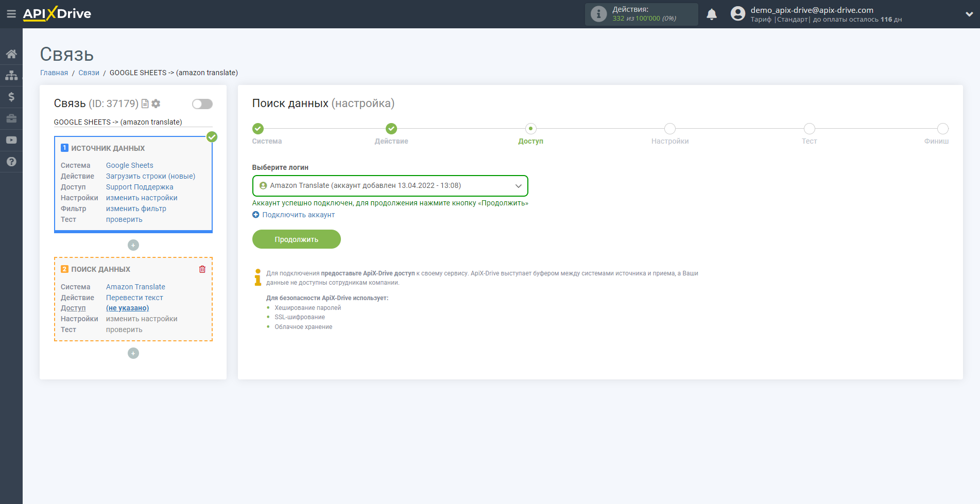Click Загрузить строки (новые) link
Image resolution: width=980 pixels, height=504 pixels.
pyautogui.click(x=151, y=176)
